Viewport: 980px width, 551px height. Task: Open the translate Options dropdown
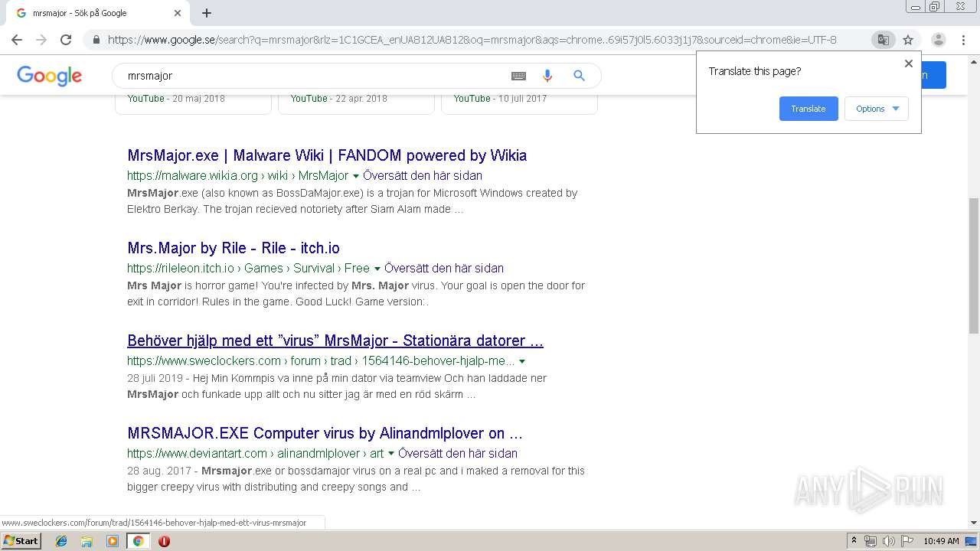[x=877, y=109]
